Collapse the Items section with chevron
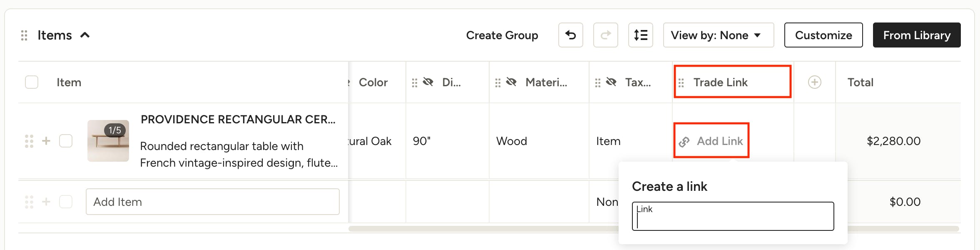Viewport: 980px width, 250px height. 85,35
